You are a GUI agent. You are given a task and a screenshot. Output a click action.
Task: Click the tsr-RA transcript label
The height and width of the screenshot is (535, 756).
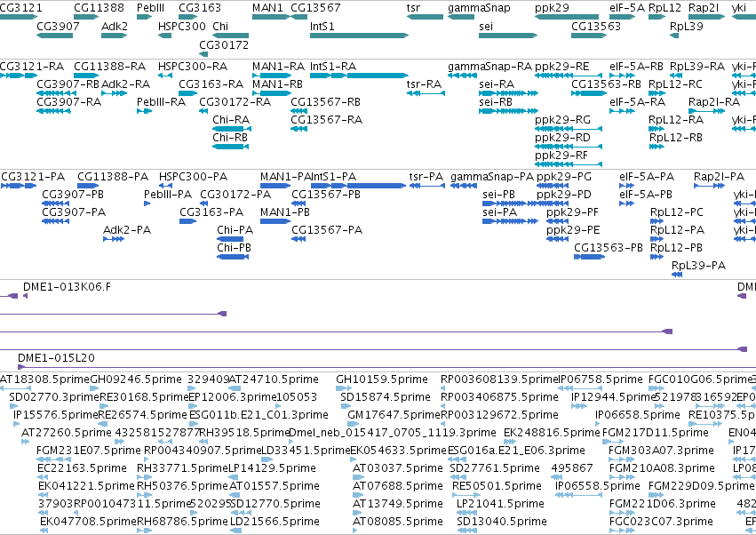coord(425,84)
